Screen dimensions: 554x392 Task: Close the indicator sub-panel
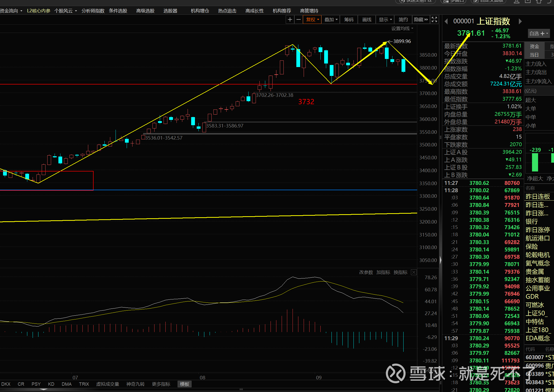click(x=414, y=272)
